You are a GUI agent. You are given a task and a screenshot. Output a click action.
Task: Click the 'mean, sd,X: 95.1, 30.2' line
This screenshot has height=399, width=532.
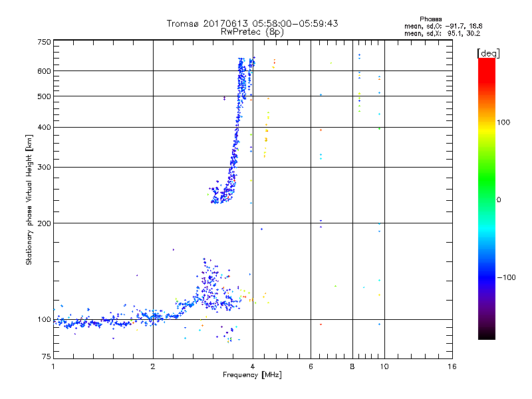tap(442, 33)
